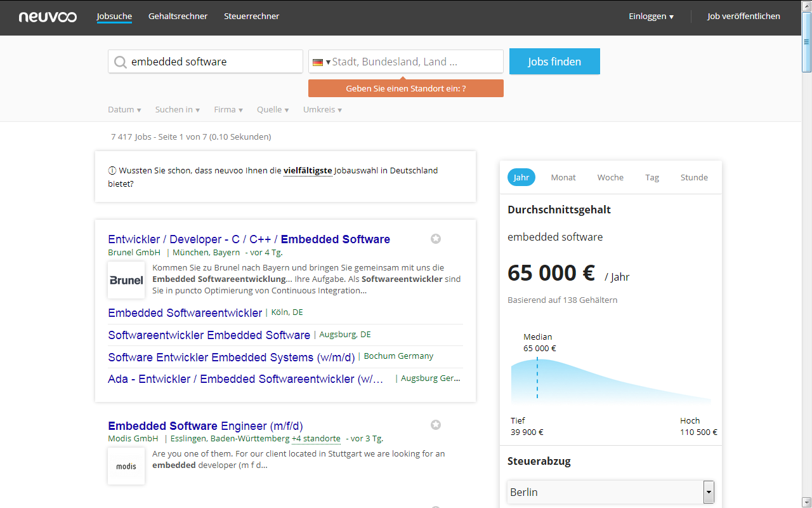Save the Brunel Entwickler job with star

click(x=436, y=239)
